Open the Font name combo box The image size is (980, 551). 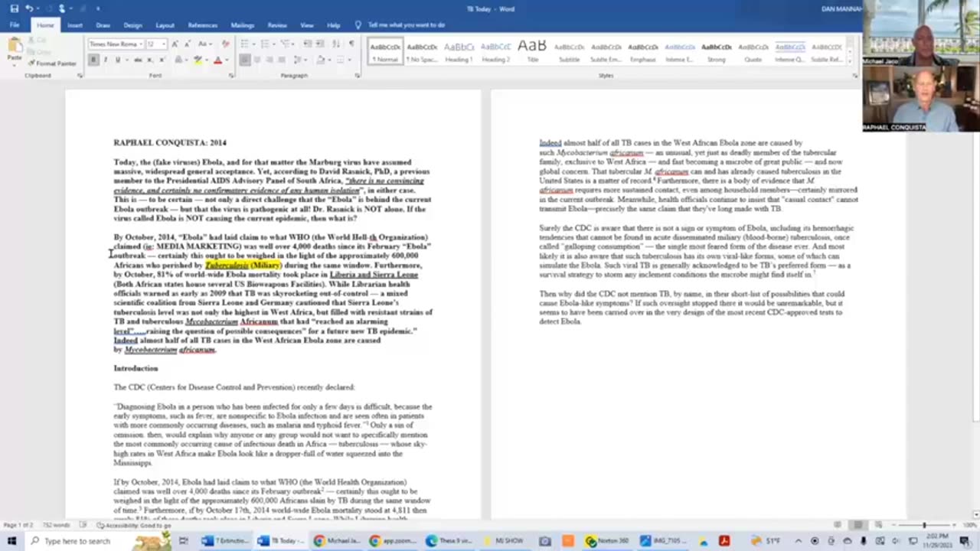[x=116, y=44]
